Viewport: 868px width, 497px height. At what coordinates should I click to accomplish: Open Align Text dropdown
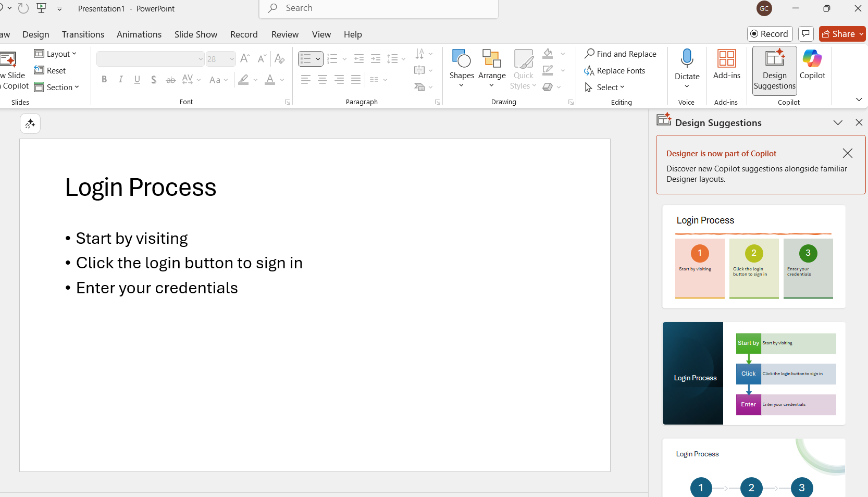423,70
